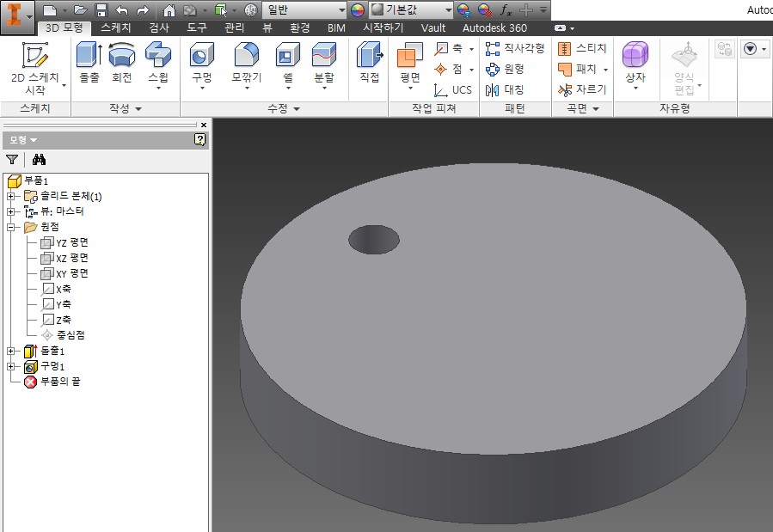Open the fx parameters tool
This screenshot has height=532, width=773.
(x=506, y=9)
